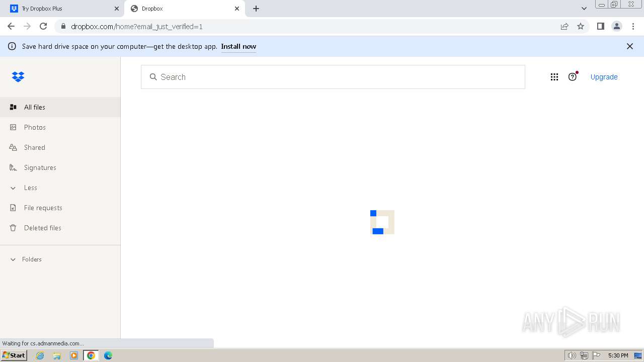Image resolution: width=644 pixels, height=362 pixels.
Task: Open Deleted files in sidebar
Action: click(60, 228)
